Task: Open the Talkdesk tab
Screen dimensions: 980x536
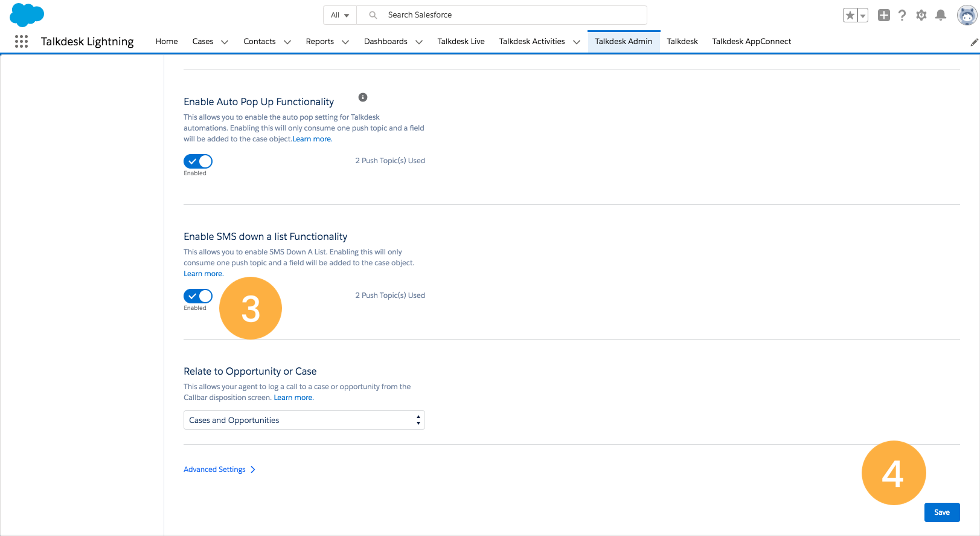Action: click(x=682, y=42)
